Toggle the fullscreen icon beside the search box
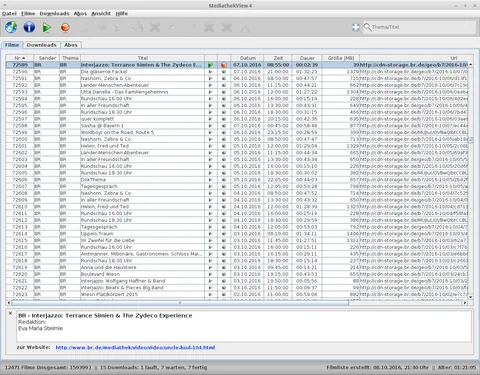 click(356, 27)
